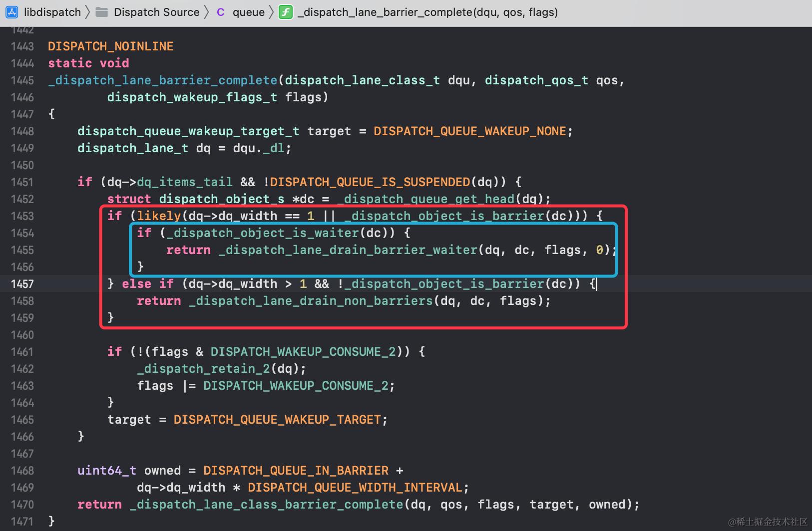
Task: Click the green function icon in the jump bar
Action: tap(285, 12)
